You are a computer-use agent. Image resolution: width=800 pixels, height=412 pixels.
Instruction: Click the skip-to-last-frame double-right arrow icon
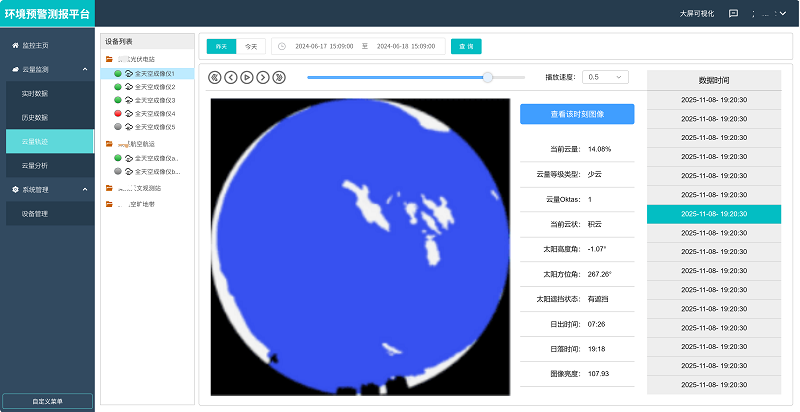(279, 77)
